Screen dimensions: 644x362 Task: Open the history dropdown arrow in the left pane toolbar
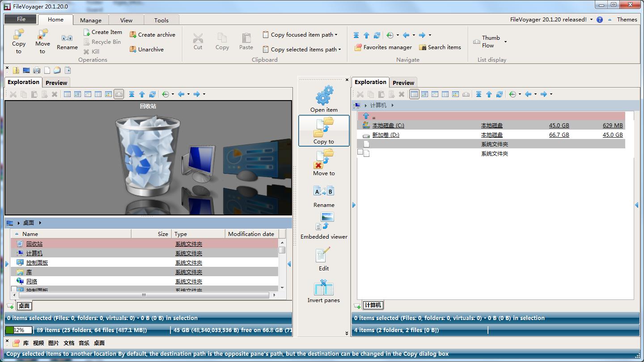click(173, 94)
